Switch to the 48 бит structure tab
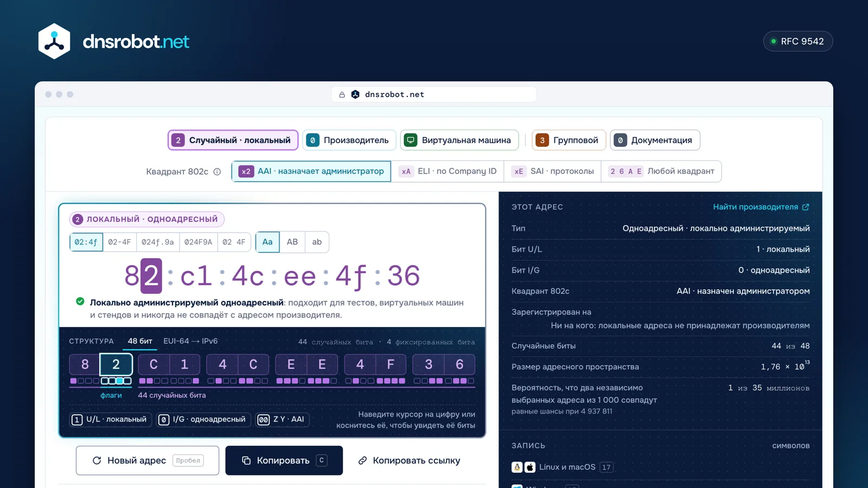Screen dimensions: 868x488 pyautogui.click(x=140, y=341)
